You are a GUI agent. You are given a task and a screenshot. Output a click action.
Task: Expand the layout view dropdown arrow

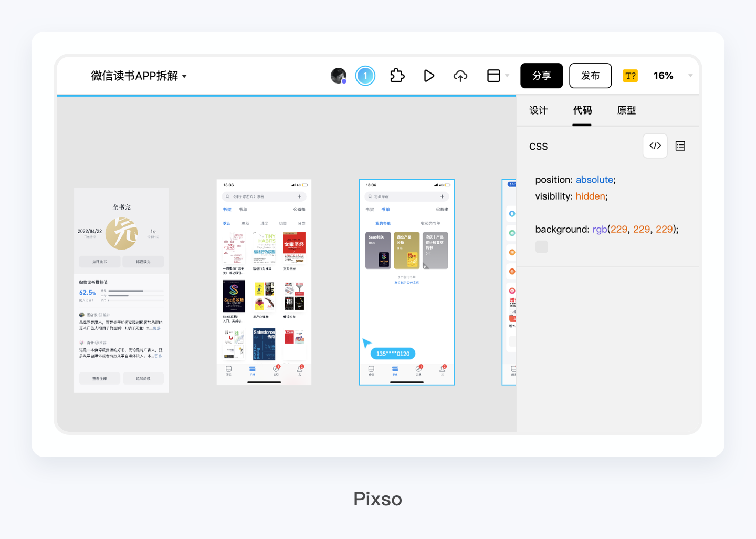pos(507,76)
